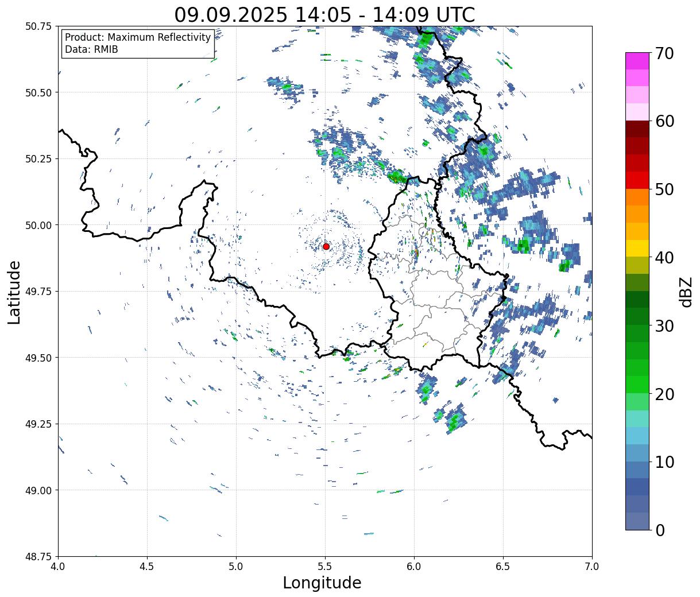Click the 49.50 latitude tick label
The width and height of the screenshot is (700, 597).
pyautogui.click(x=38, y=358)
